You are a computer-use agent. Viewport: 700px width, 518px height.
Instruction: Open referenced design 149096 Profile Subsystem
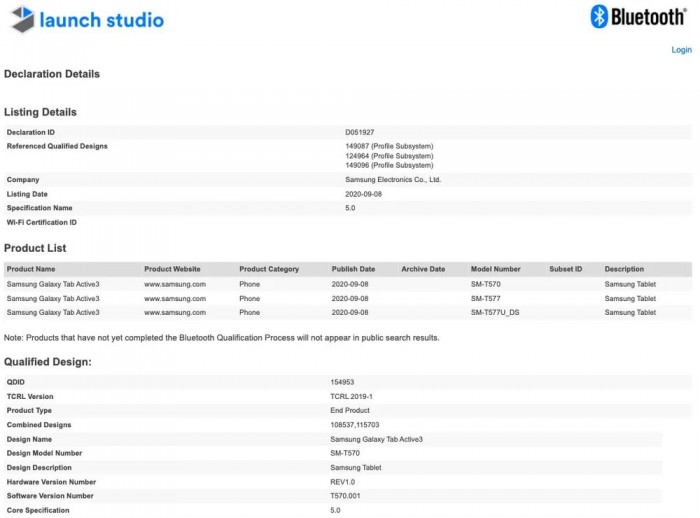pyautogui.click(x=389, y=165)
